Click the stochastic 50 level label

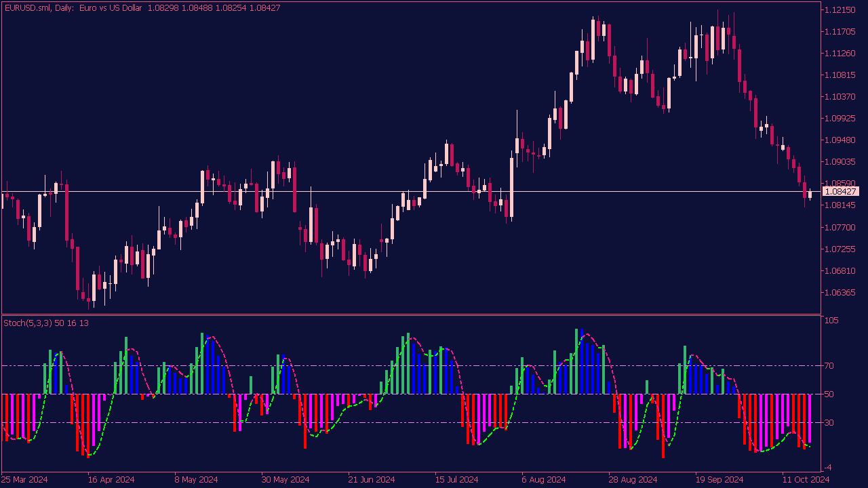pyautogui.click(x=831, y=394)
